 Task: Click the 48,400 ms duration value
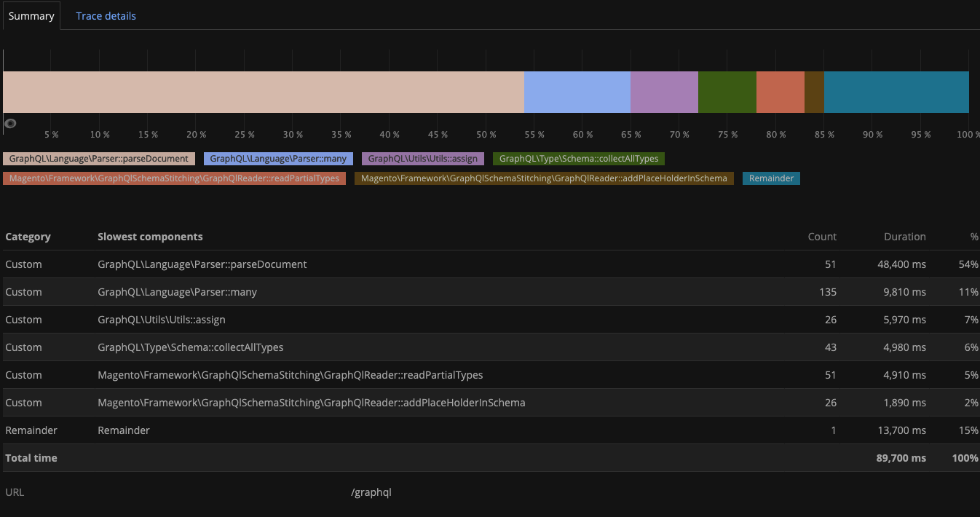pos(901,264)
